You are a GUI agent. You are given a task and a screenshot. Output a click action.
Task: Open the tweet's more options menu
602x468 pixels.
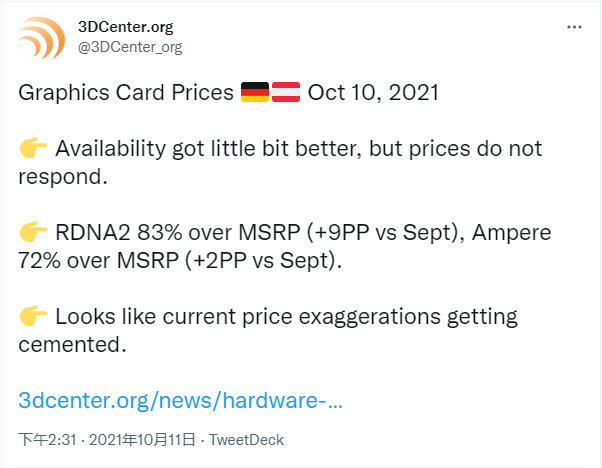click(574, 28)
